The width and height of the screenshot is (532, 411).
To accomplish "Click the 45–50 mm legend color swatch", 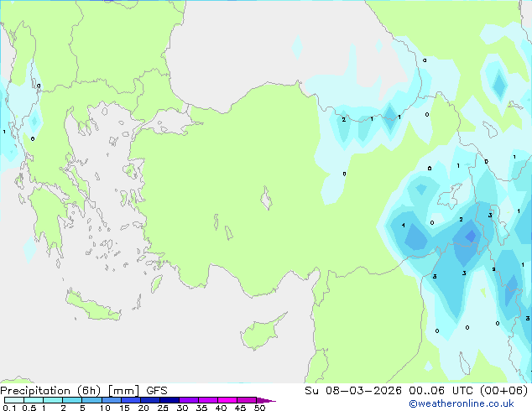I will click(247, 400).
